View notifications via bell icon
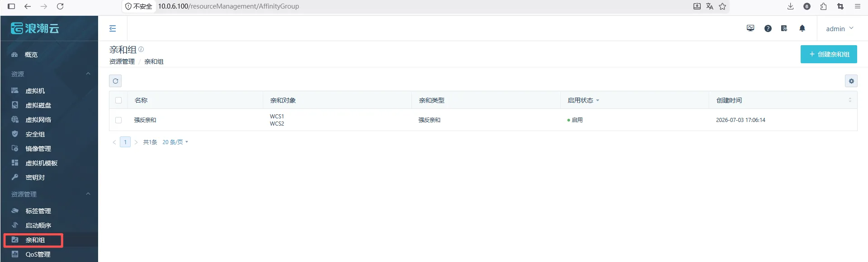The image size is (868, 262). (802, 28)
